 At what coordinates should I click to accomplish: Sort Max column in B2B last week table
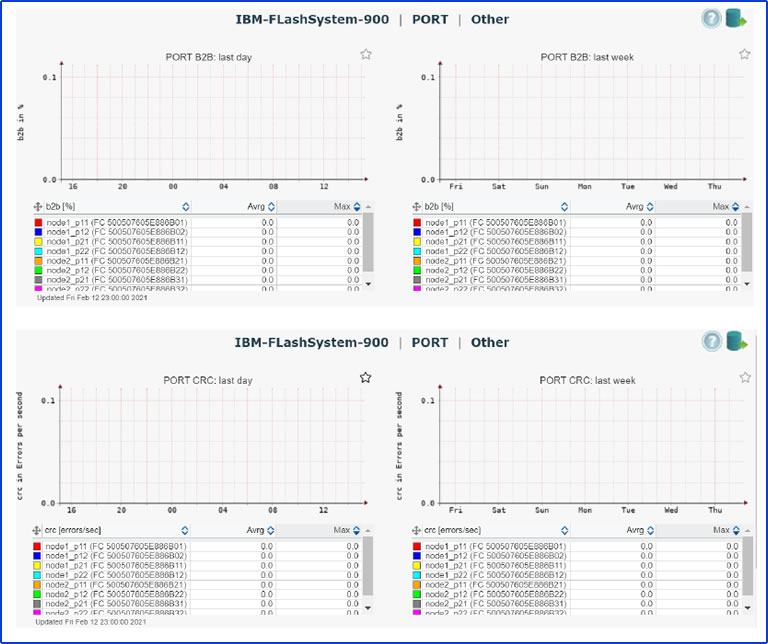point(736,207)
